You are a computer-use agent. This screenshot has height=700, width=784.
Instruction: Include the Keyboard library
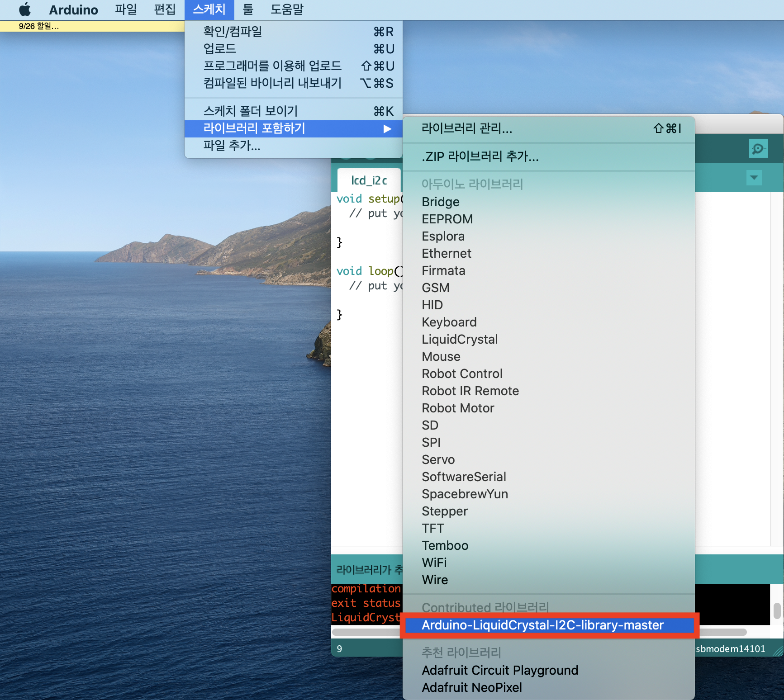(x=548, y=322)
